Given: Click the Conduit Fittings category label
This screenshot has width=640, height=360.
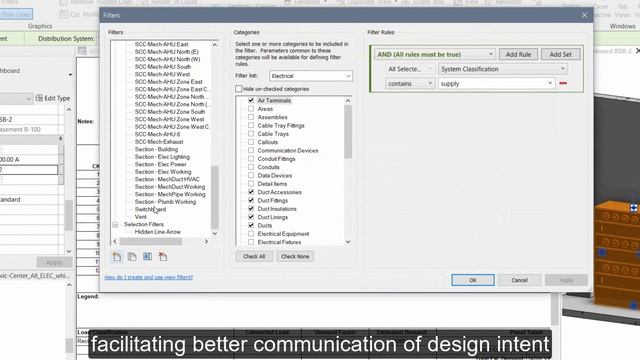Looking at the screenshot, I should click(276, 159).
